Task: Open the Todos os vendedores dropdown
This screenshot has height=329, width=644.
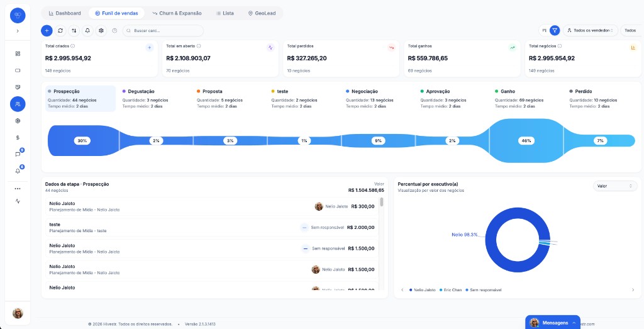Action: tap(590, 30)
